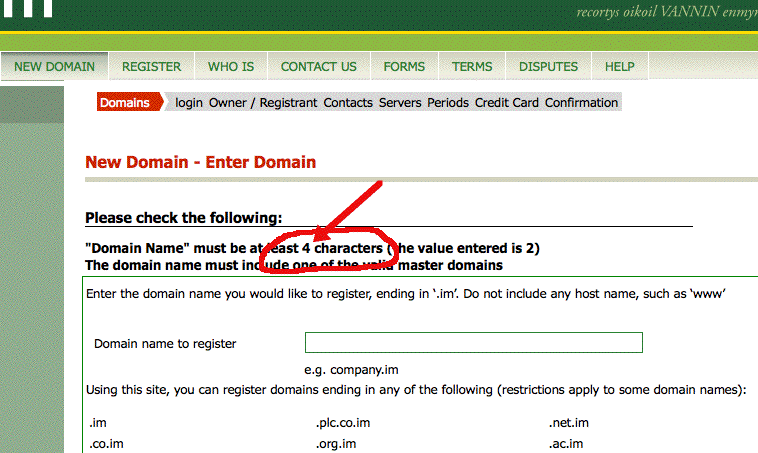Click the HELP tab
This screenshot has height=453, width=758.
click(x=619, y=67)
